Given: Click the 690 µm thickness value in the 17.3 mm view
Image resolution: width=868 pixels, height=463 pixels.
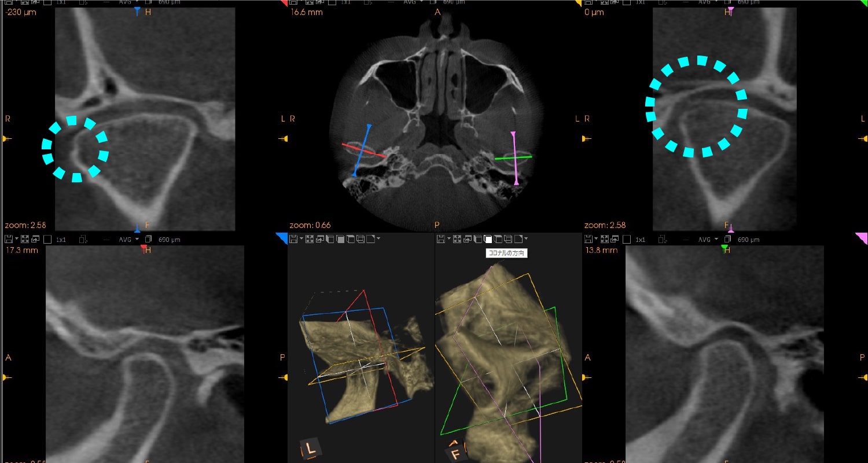Looking at the screenshot, I should coord(170,240).
